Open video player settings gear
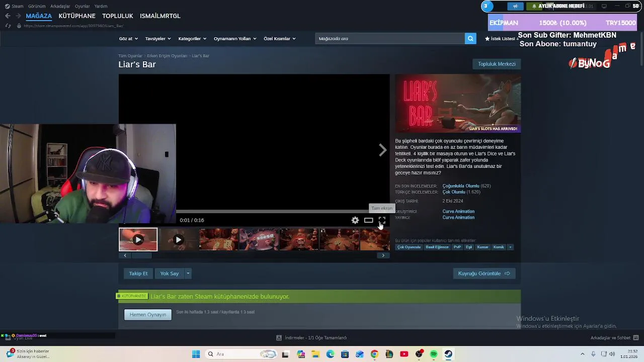This screenshot has width=644, height=362. tap(355, 220)
